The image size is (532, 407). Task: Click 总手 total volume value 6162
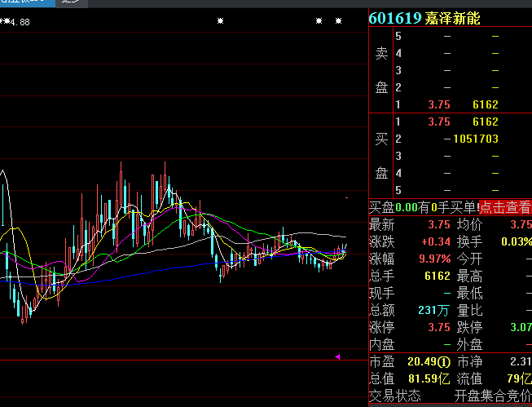click(437, 276)
